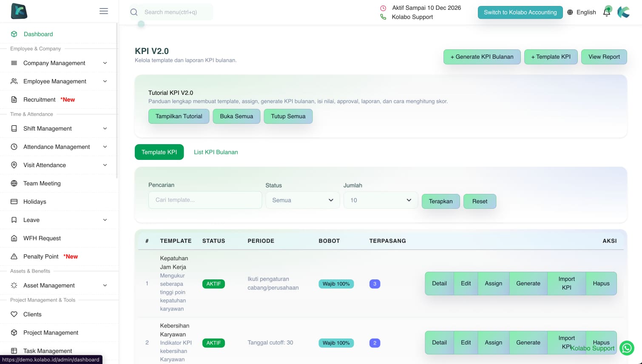Switch to List KPI Bulanan tab
The image size is (642, 364).
coord(216,152)
